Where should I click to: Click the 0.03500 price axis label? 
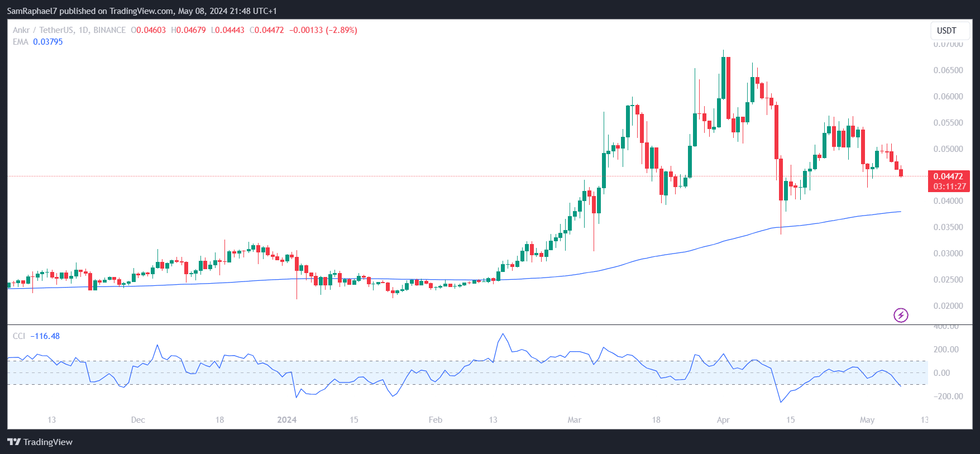948,227
